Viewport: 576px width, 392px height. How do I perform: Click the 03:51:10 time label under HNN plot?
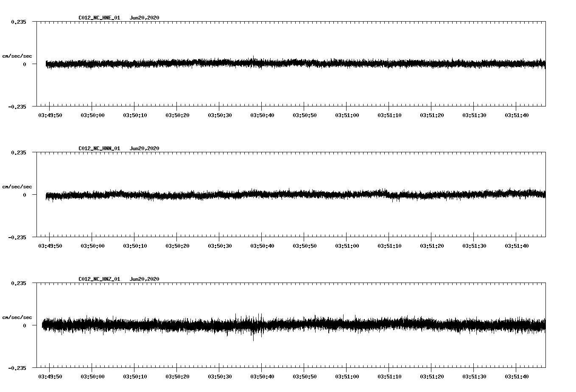[389, 246]
